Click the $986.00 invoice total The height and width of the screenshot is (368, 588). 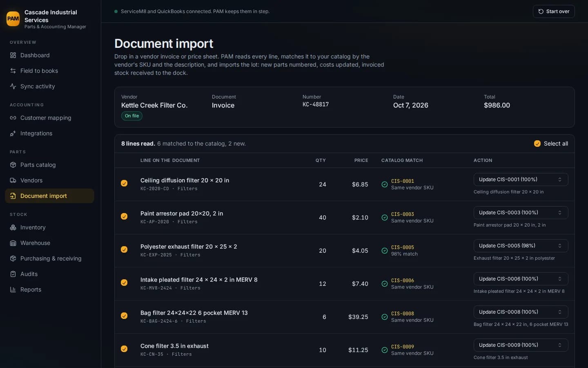click(x=497, y=105)
